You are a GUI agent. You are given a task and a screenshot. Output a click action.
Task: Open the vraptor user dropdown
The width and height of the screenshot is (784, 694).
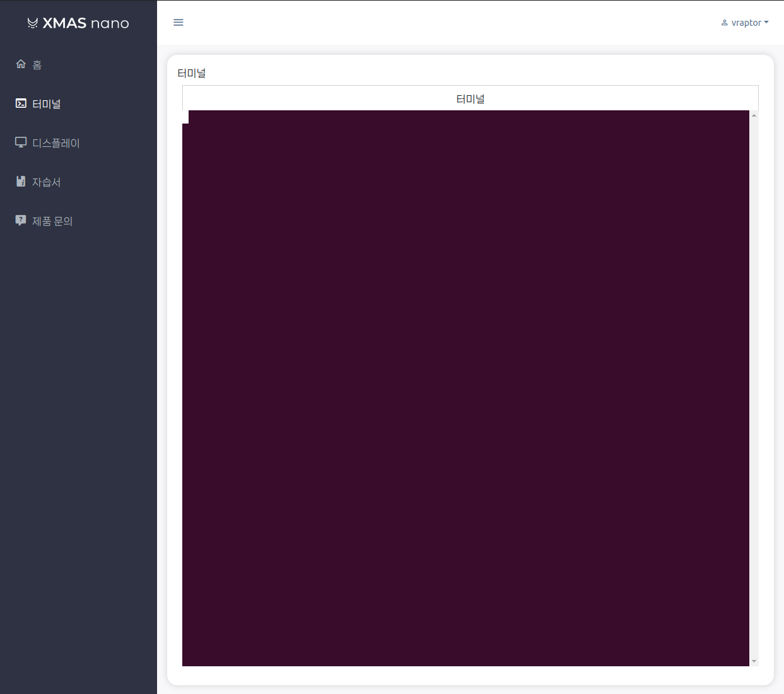(745, 23)
